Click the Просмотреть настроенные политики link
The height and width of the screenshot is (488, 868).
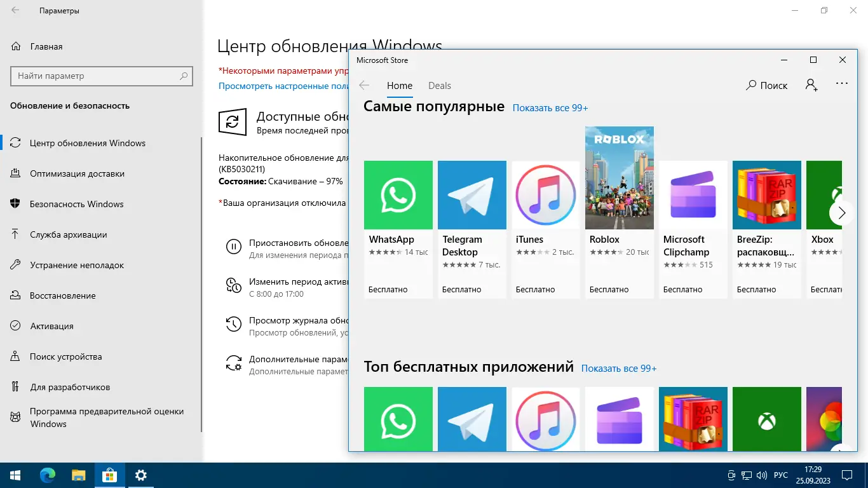pyautogui.click(x=283, y=86)
